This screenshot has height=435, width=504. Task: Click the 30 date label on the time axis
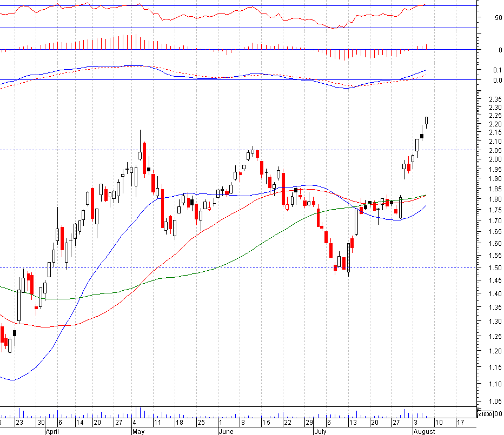tap(41, 423)
